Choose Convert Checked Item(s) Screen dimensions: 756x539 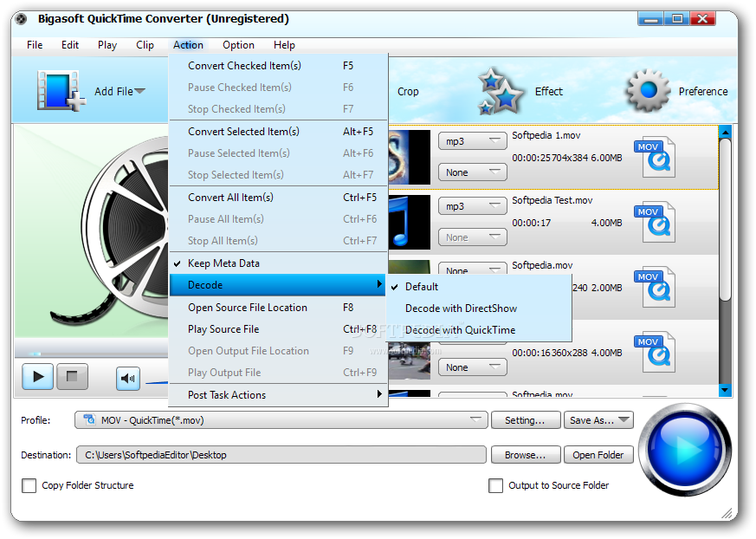point(279,66)
